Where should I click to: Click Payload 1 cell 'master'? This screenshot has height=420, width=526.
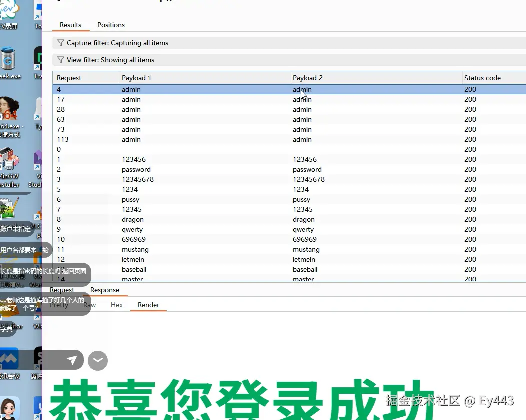pyautogui.click(x=132, y=279)
